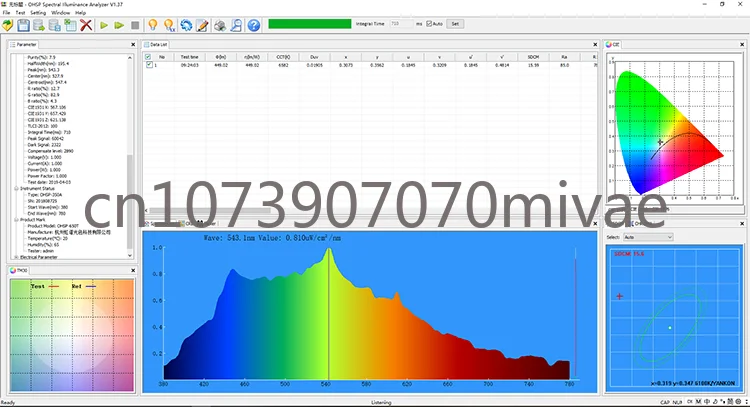This screenshot has height=407, width=750.
Task: Click the light bulb icon in toolbar
Action: click(x=153, y=25)
